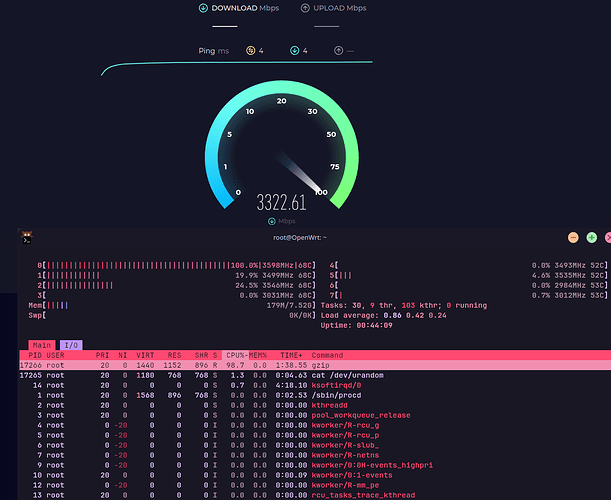
Task: Click the gray upload ping icon
Action: point(339,51)
